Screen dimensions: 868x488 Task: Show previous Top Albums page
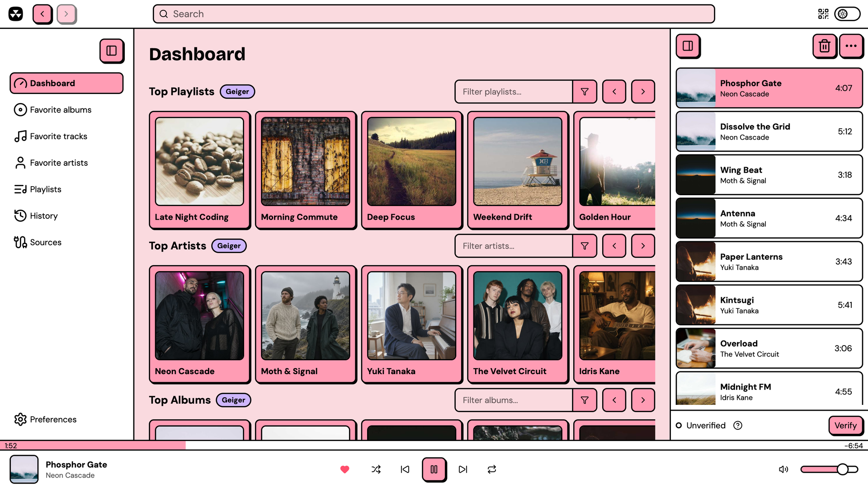pos(614,400)
